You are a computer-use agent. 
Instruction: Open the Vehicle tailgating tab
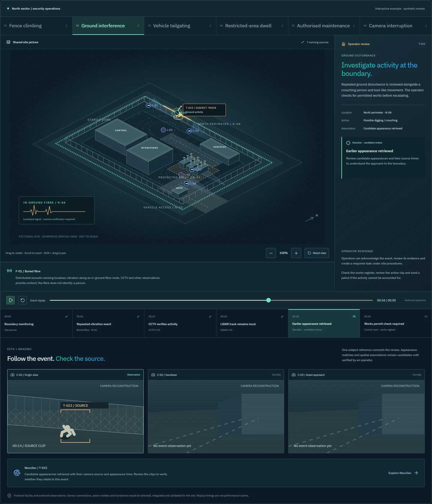180,26
